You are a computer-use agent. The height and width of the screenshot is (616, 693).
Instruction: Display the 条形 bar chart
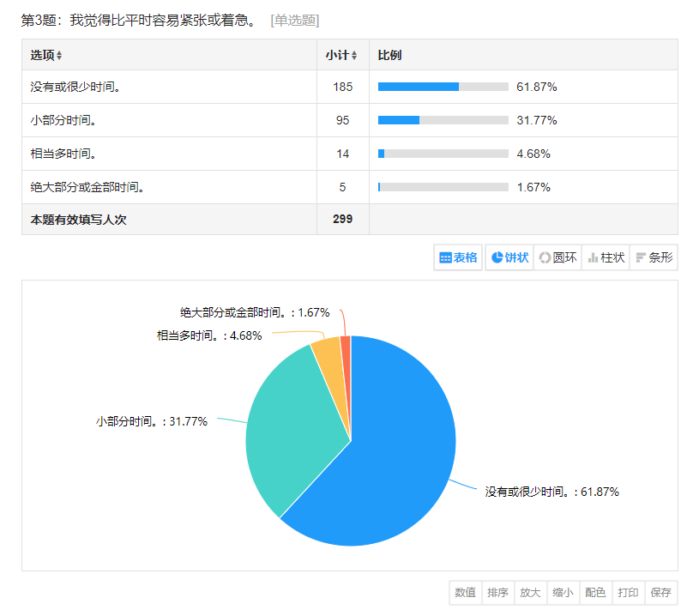[654, 257]
